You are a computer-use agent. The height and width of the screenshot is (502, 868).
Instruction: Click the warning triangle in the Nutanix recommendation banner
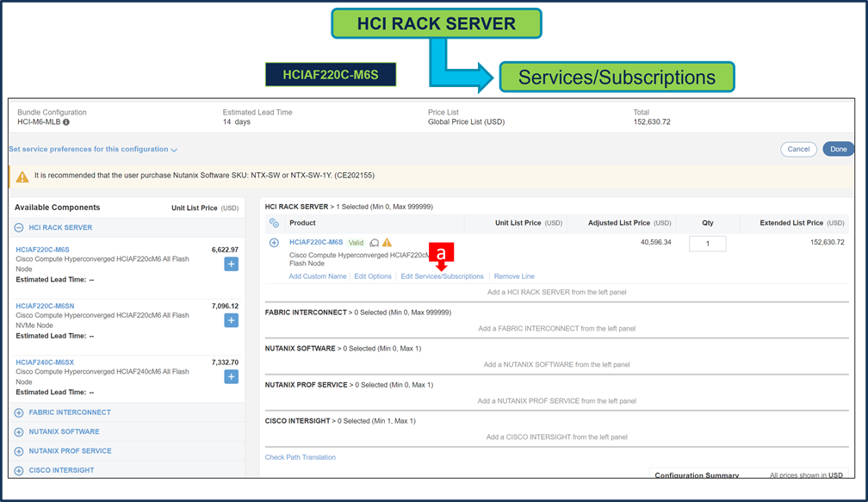[x=22, y=177]
